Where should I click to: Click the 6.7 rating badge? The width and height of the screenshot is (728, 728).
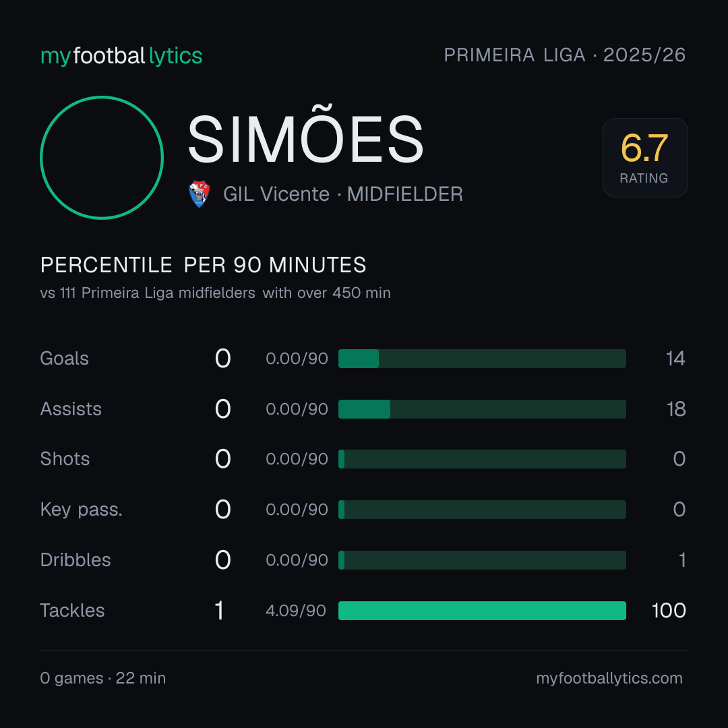click(x=645, y=157)
